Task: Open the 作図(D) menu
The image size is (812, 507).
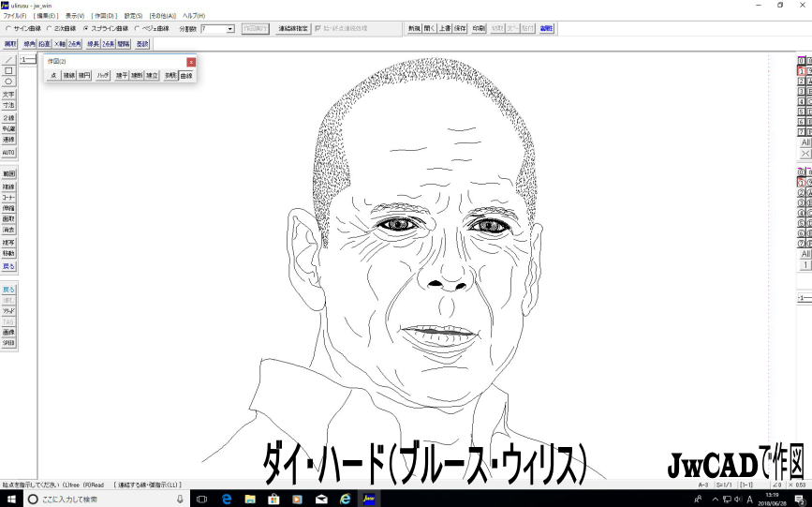Action: pos(104,16)
